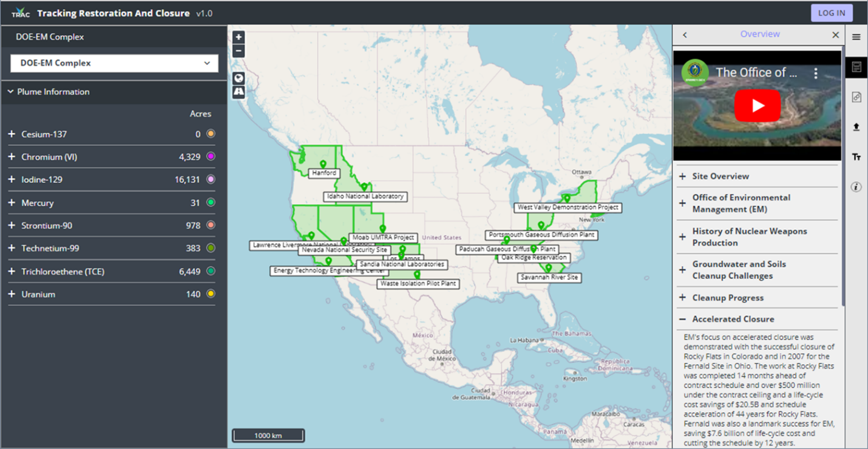The height and width of the screenshot is (449, 868).
Task: Click the Tracking Restoration And Closure title
Action: click(x=114, y=13)
